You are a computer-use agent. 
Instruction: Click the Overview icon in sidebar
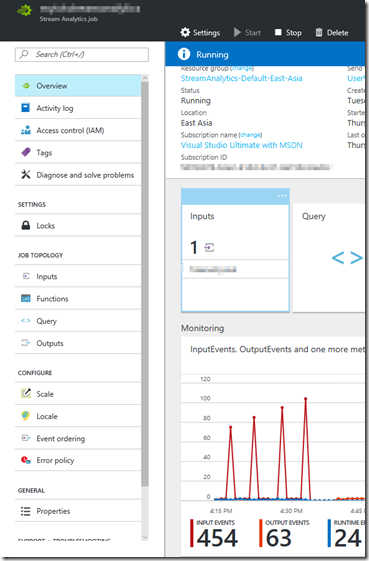point(26,86)
